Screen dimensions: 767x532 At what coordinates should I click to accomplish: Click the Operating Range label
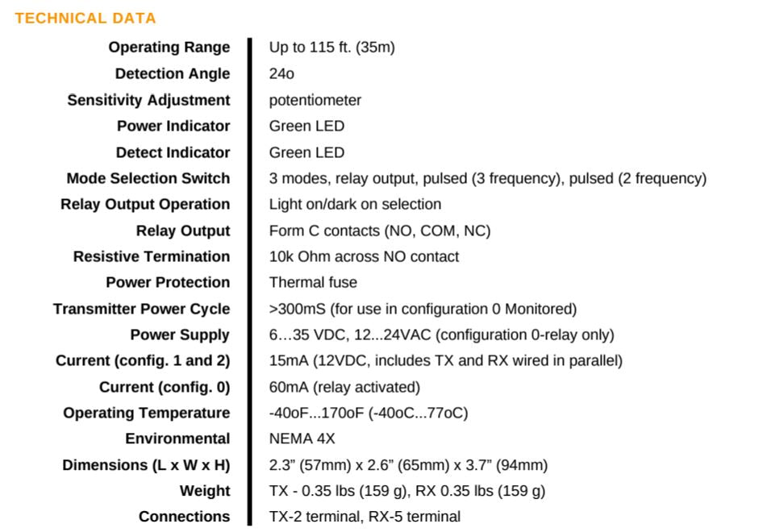(x=169, y=48)
